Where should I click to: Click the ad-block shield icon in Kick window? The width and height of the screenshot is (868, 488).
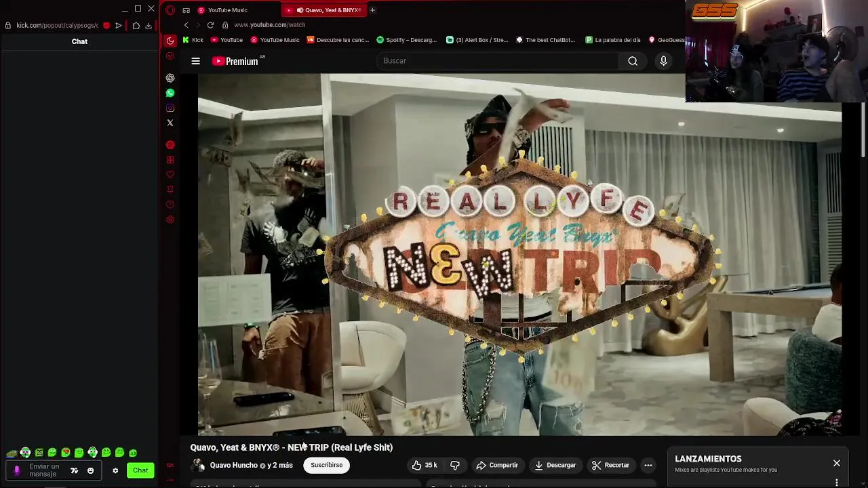click(x=106, y=26)
